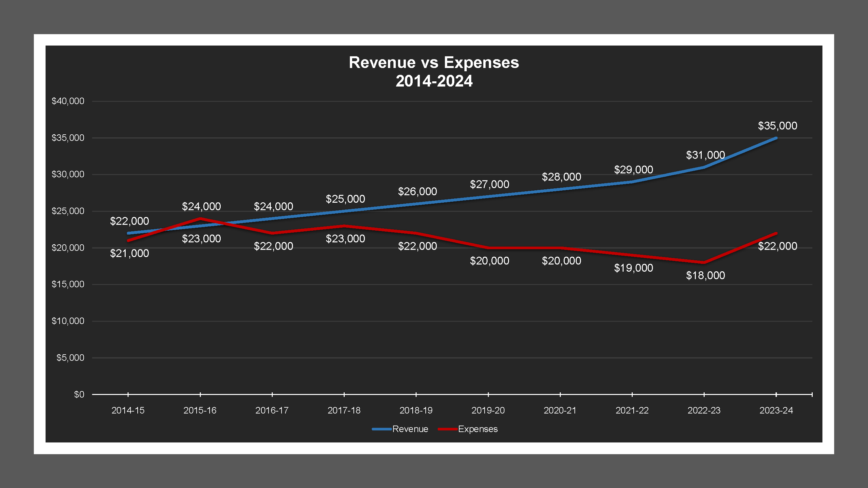Image resolution: width=868 pixels, height=488 pixels.
Task: Click the $30,000 y-axis label
Action: click(68, 174)
